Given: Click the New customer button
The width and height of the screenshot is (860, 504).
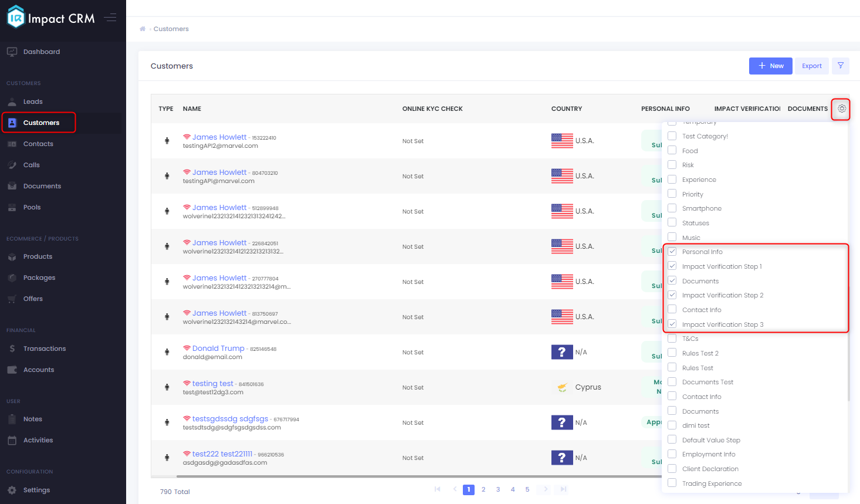Looking at the screenshot, I should click(x=771, y=66).
